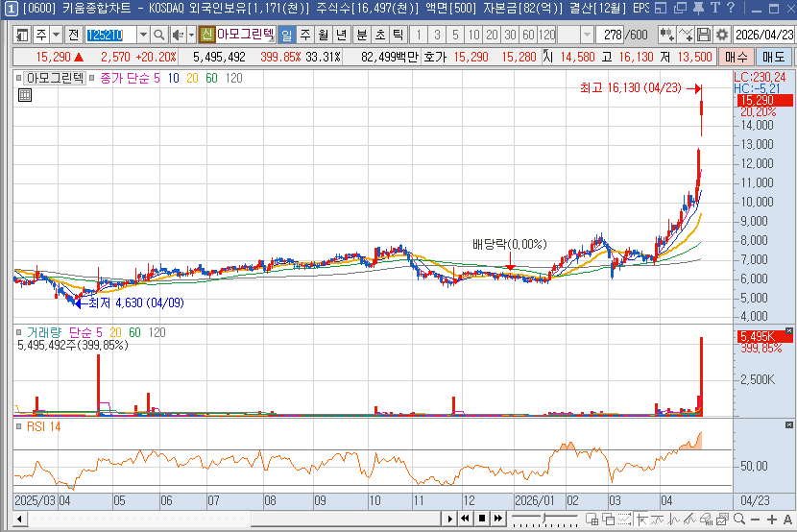The width and height of the screenshot is (797, 532).
Task: Click the 아모그린텍 chart legend label
Action: (56, 78)
